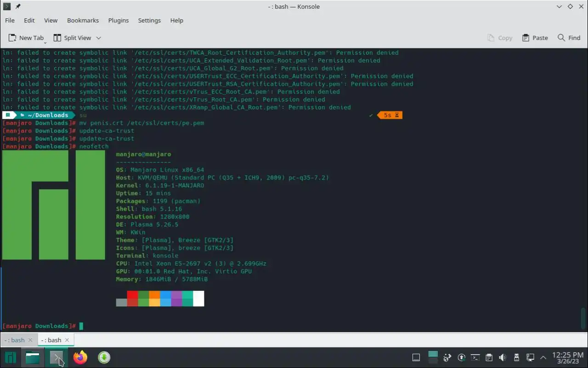Image resolution: width=588 pixels, height=368 pixels.
Task: Click the 'OS: Manjaro Linux x86_64' line
Action: (160, 170)
